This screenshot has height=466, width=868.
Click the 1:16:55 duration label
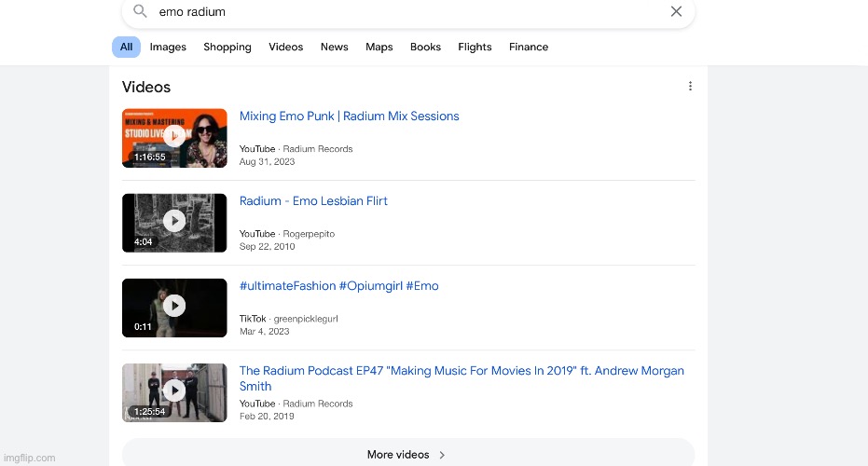point(149,158)
